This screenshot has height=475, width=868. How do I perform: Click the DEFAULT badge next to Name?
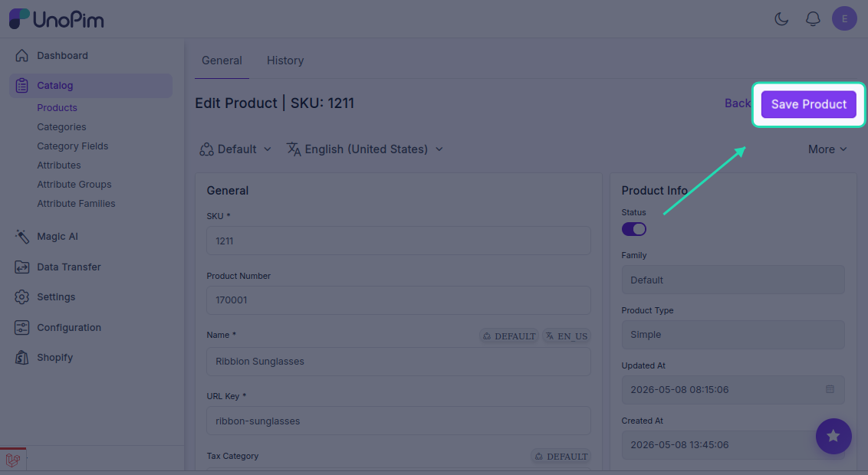point(508,336)
